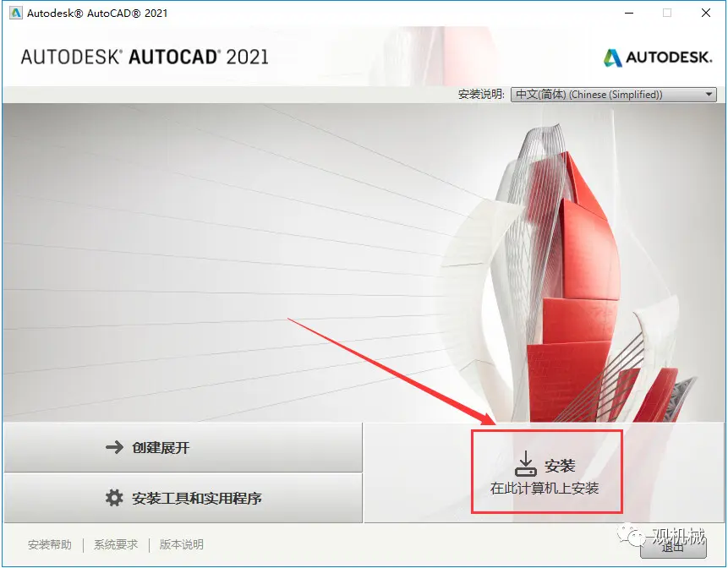The width and height of the screenshot is (728, 568).
Task: Minimize the AutoCAD 2021 installer window
Action: point(629,13)
